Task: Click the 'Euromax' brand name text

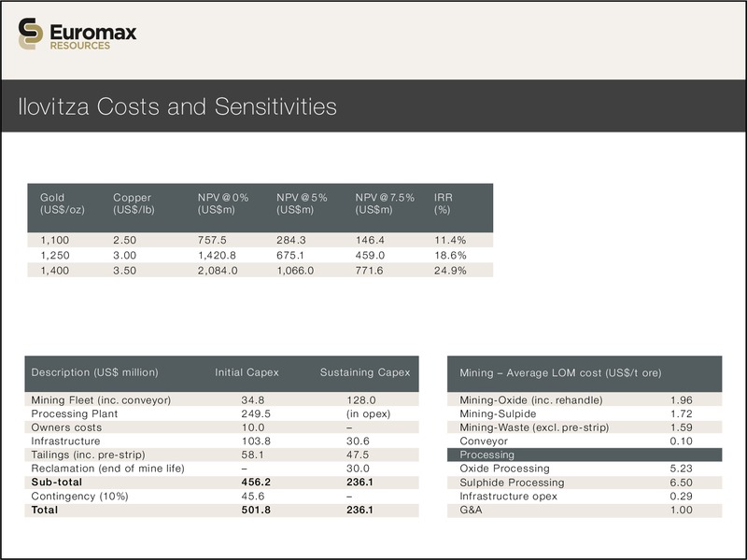Action: coord(92,33)
